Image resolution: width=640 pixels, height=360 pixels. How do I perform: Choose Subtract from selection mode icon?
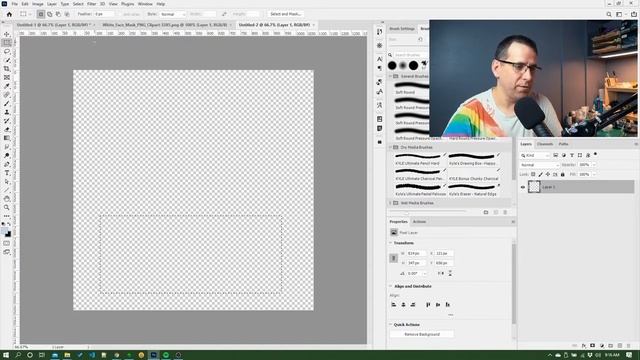coord(58,14)
